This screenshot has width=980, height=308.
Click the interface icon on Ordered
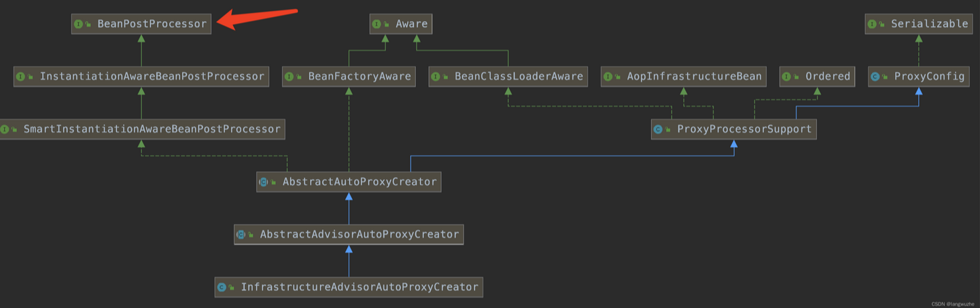[x=787, y=76]
